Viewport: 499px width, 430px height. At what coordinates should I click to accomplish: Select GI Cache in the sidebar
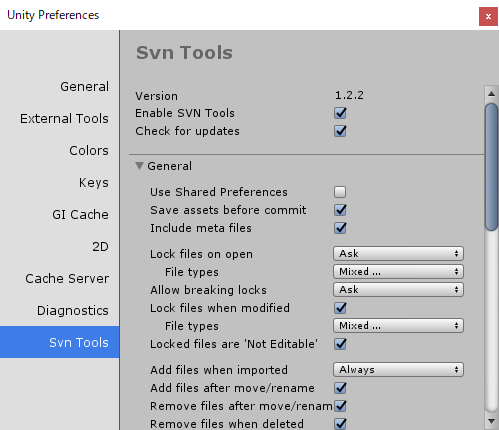(x=80, y=215)
